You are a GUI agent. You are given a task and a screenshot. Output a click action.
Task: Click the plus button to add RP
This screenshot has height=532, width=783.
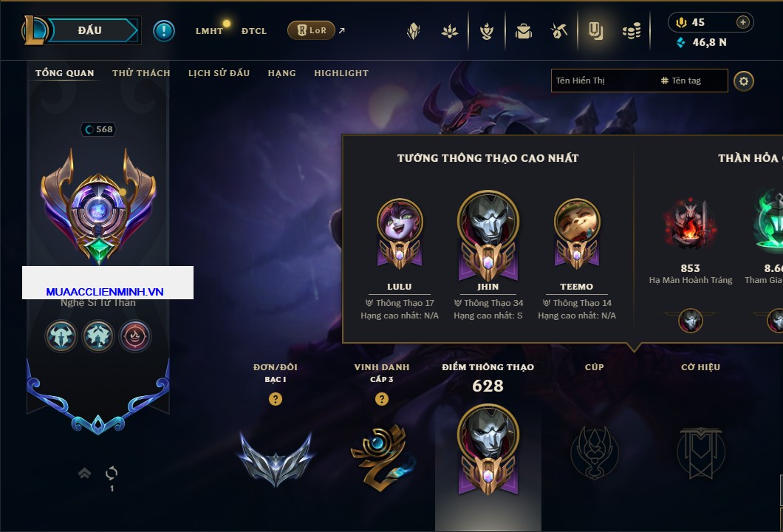(742, 22)
